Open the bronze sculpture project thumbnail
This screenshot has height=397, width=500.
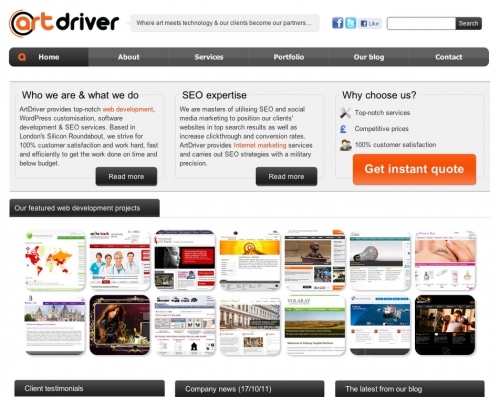click(315, 260)
